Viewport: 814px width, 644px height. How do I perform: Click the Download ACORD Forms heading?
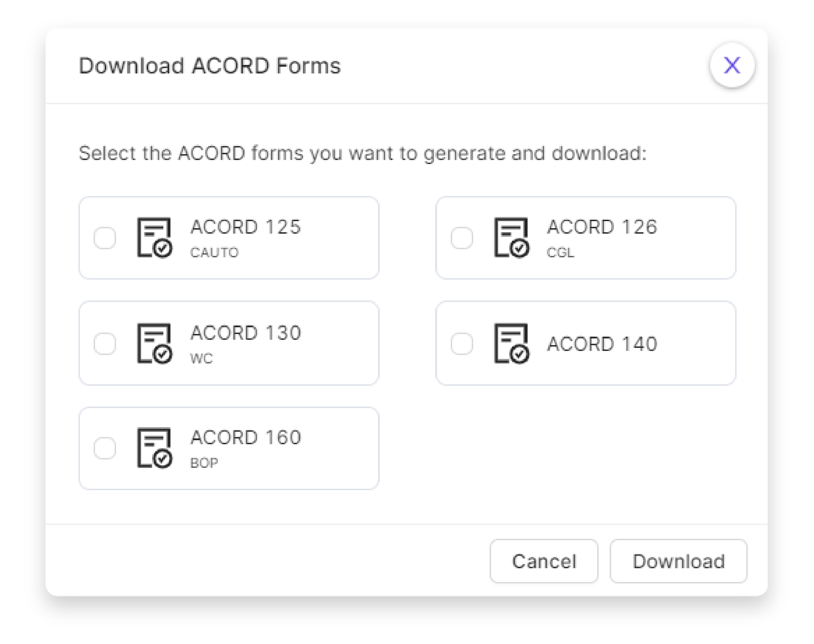[x=210, y=66]
